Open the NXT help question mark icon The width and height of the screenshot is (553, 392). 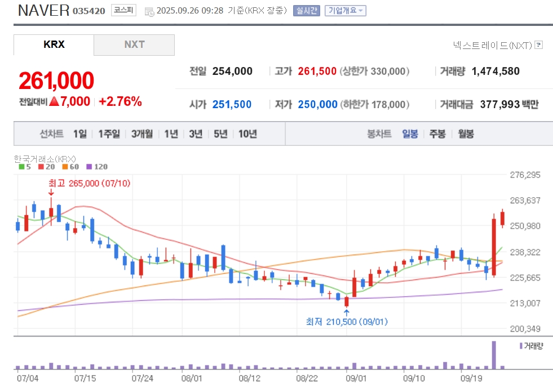(538, 44)
